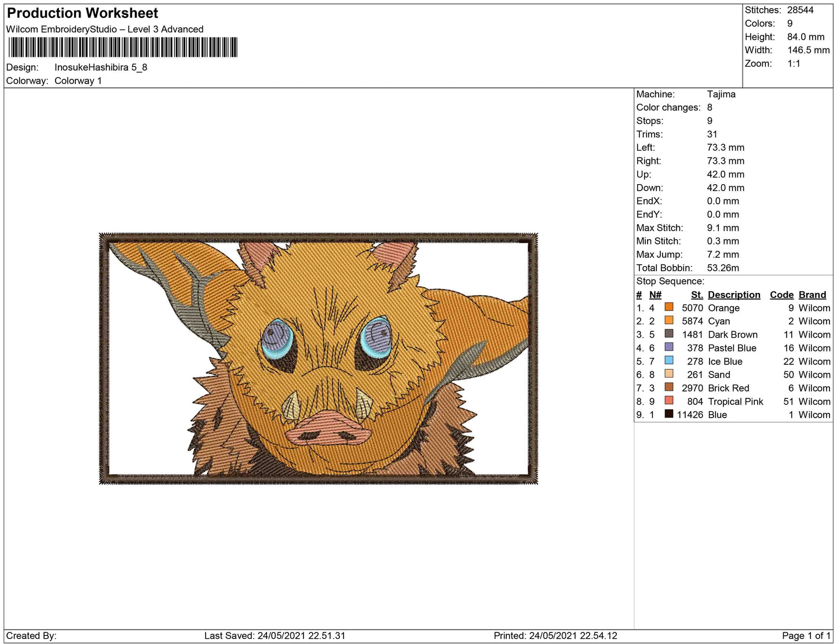Click the Max Stitch value '9.1 mm'
Screen dimensions: 837x644
coord(723,228)
